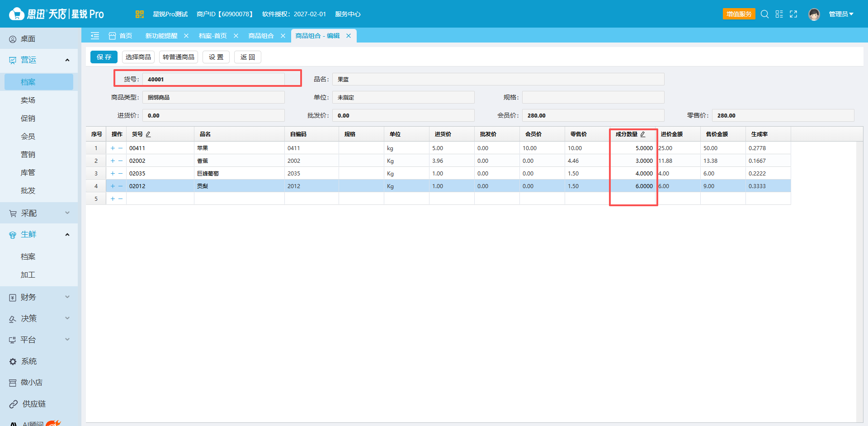Image resolution: width=868 pixels, height=426 pixels.
Task: Click the 增值服务 orange button
Action: [739, 14]
